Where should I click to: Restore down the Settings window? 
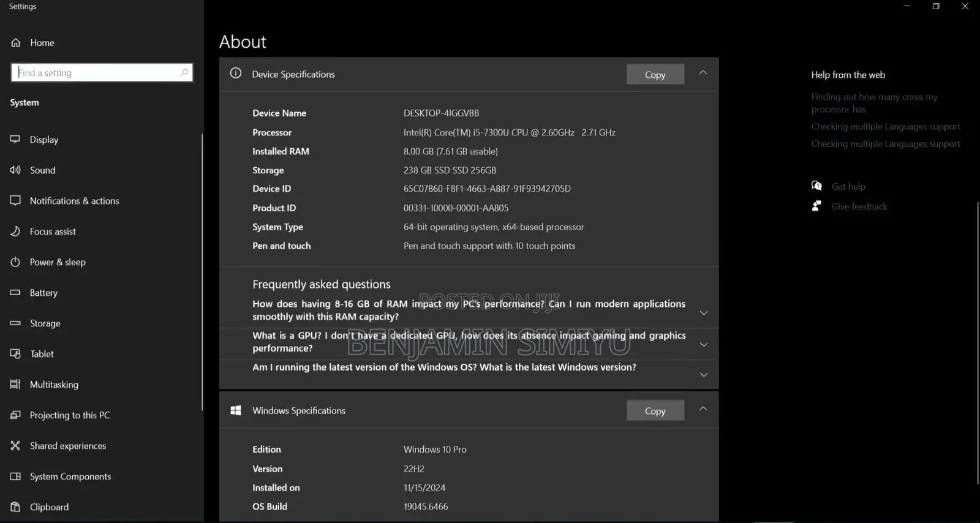coord(936,6)
